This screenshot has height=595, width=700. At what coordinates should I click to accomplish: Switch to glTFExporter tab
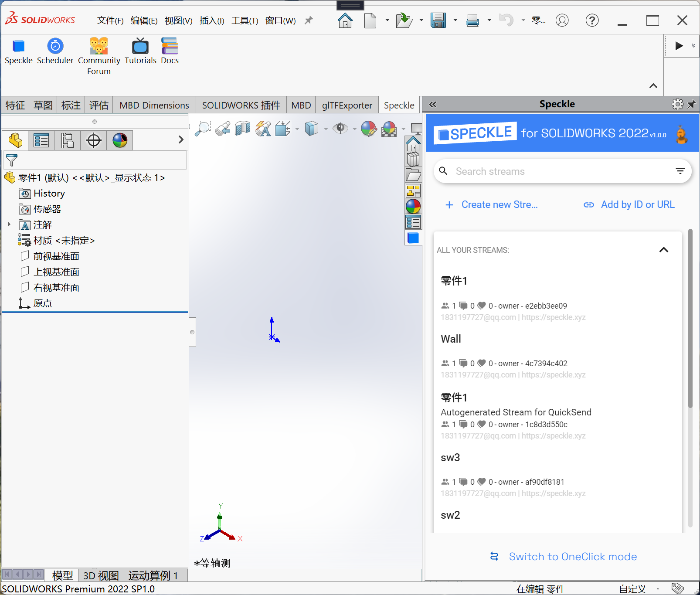347,105
